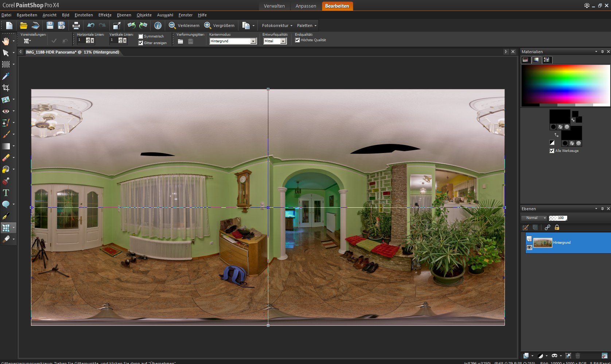This screenshot has height=364, width=611.
Task: Click the image information icon
Action: pyautogui.click(x=157, y=26)
